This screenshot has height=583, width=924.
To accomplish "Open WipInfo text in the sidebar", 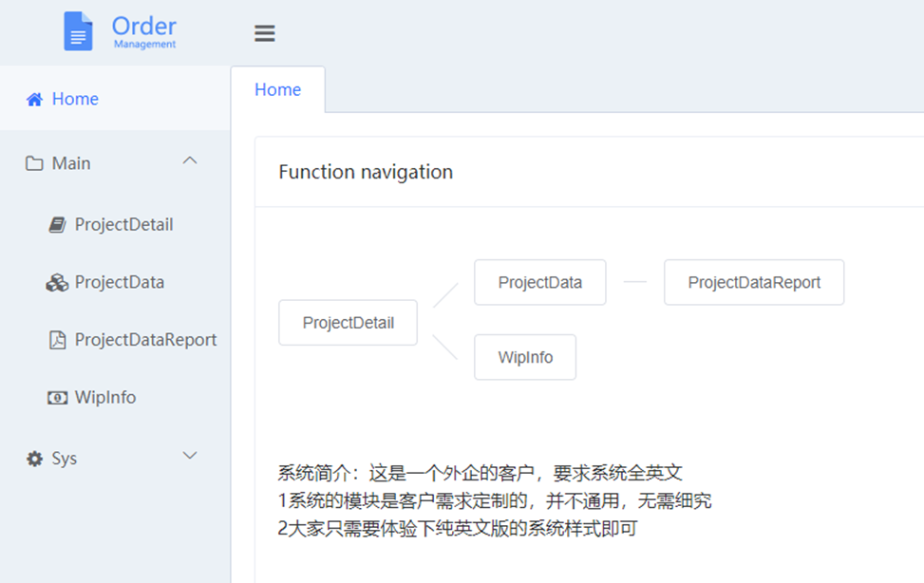I will (104, 398).
